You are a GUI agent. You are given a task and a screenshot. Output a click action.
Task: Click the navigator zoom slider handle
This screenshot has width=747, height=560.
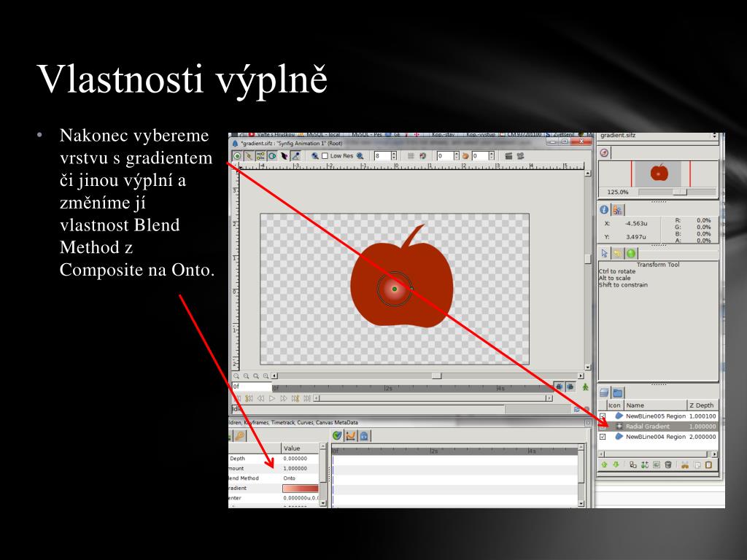click(x=680, y=192)
